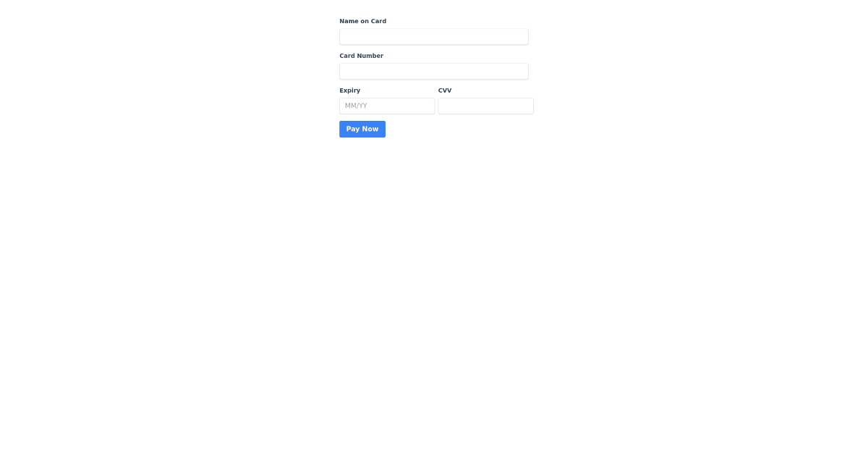Activate the security code entry box
The height and width of the screenshot is (456, 868).
(485, 106)
